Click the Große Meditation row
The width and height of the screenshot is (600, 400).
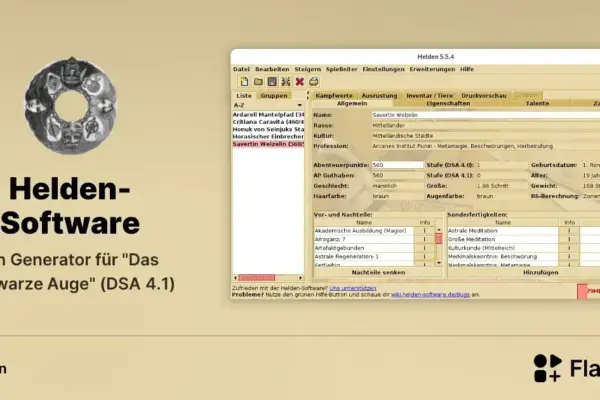(x=503, y=239)
